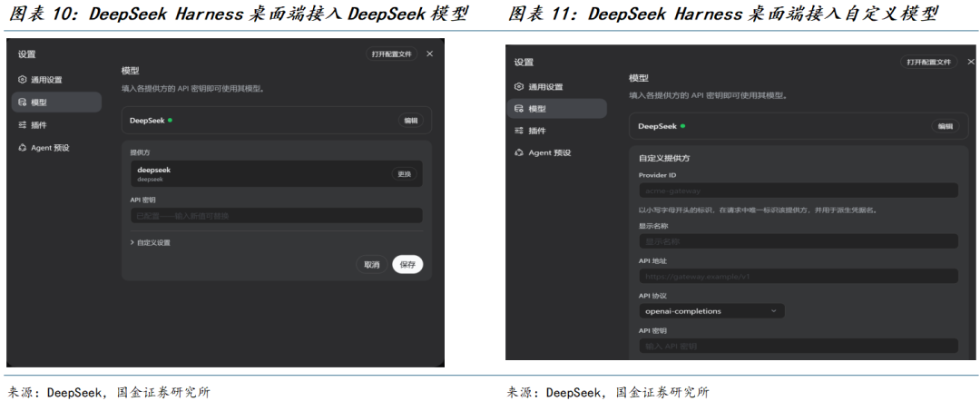980x401 pixels.
Task: Open 通用设置 tab in right settings window
Action: click(x=557, y=86)
